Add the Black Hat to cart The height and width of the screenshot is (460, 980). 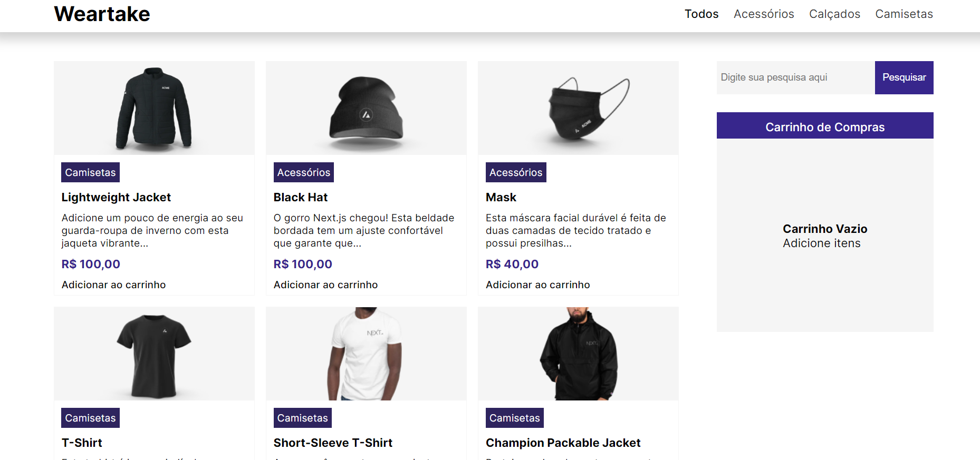[325, 284]
